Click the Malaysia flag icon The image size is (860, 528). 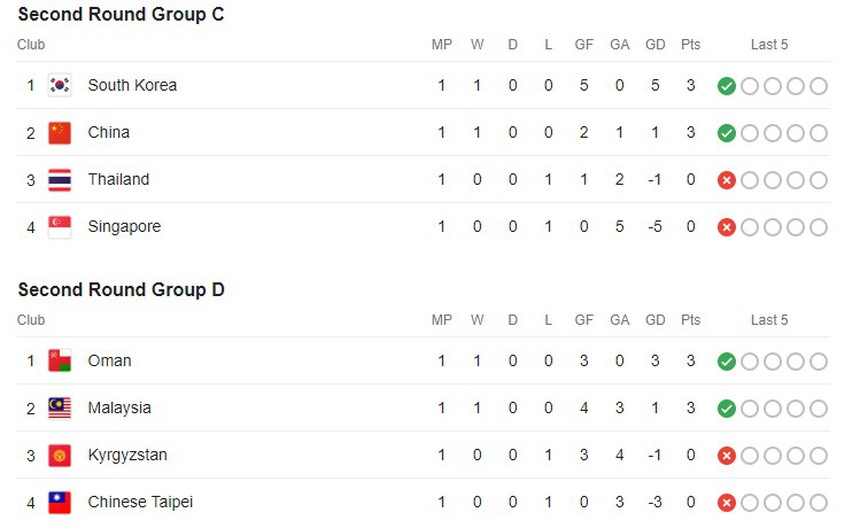(x=60, y=408)
